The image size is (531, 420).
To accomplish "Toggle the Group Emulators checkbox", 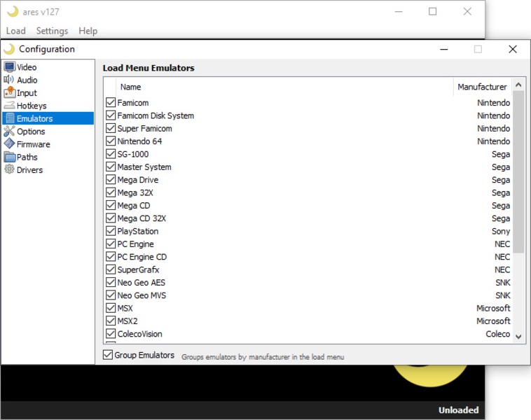I will [108, 355].
